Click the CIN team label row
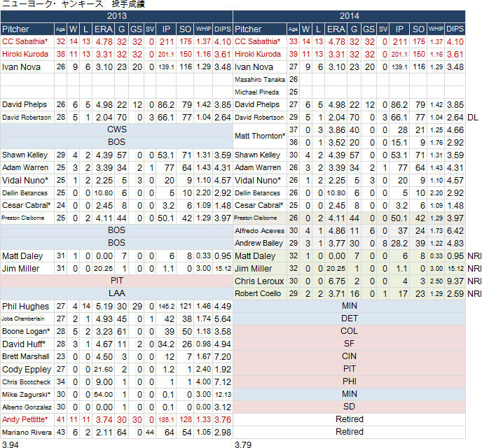Screen dimensions: 482x448 (x=349, y=356)
